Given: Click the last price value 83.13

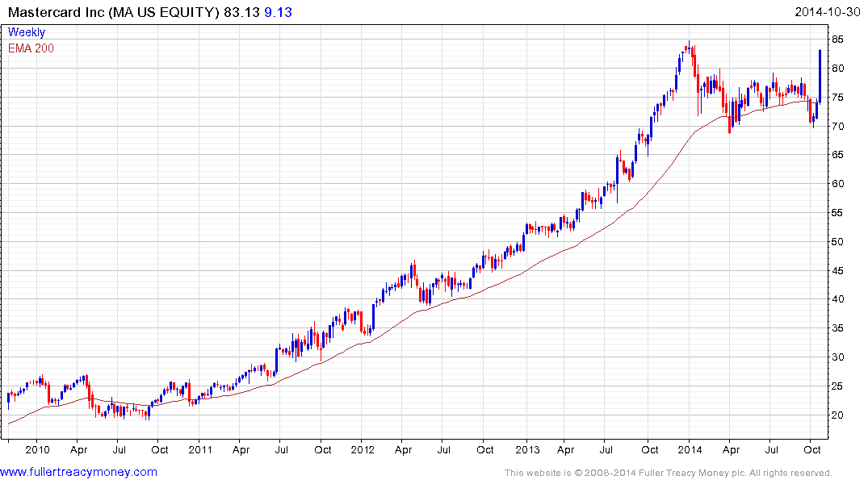Looking at the screenshot, I should coord(242,12).
